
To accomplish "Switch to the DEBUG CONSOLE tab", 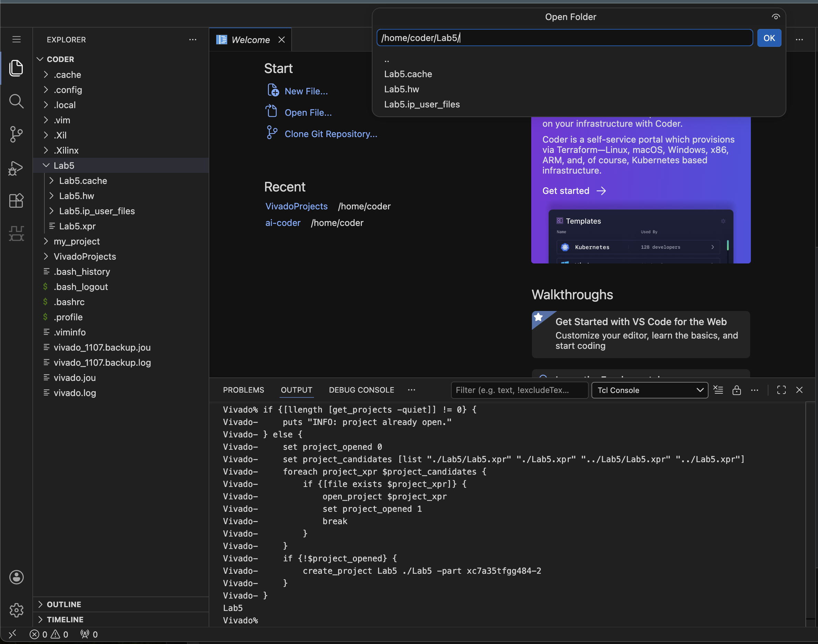I will tap(361, 390).
